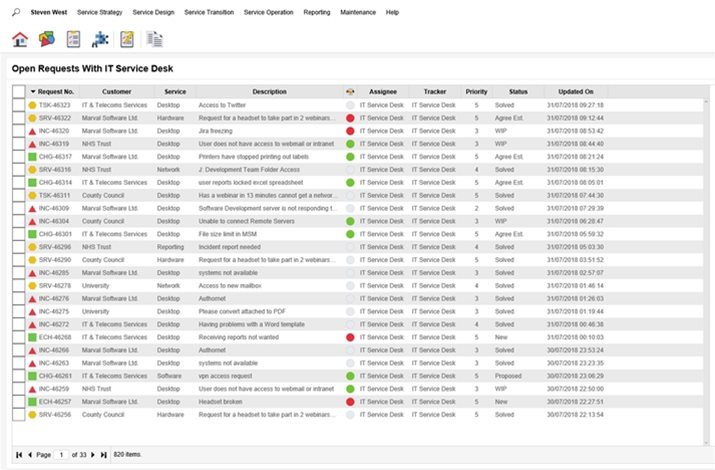Image resolution: width=715 pixels, height=470 pixels.
Task: Click the search magnifier icon
Action: point(14,12)
